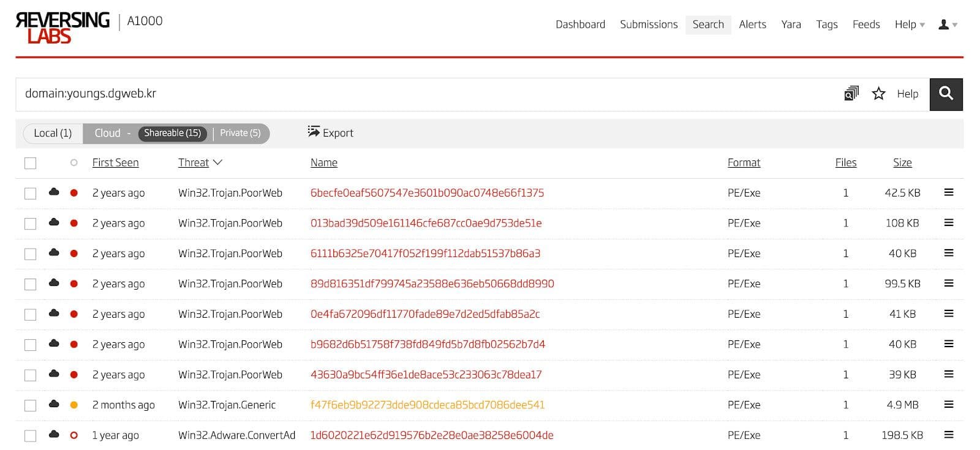Click the red status dot of the 6becfe0eaf row

pos(74,193)
